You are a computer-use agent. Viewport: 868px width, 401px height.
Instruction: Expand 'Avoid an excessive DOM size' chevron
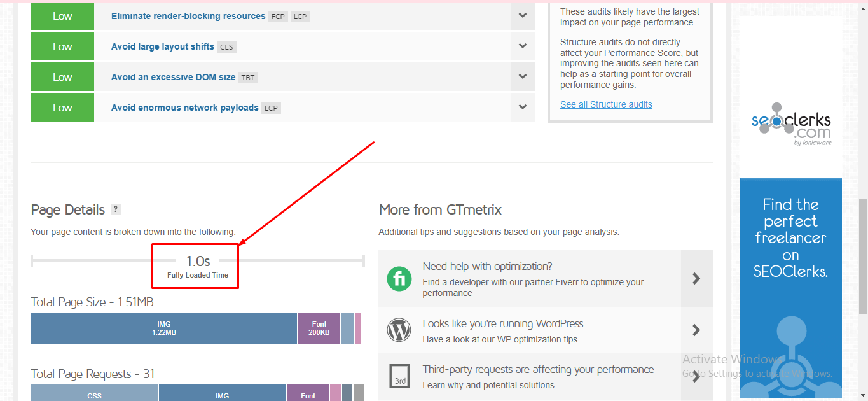522,76
